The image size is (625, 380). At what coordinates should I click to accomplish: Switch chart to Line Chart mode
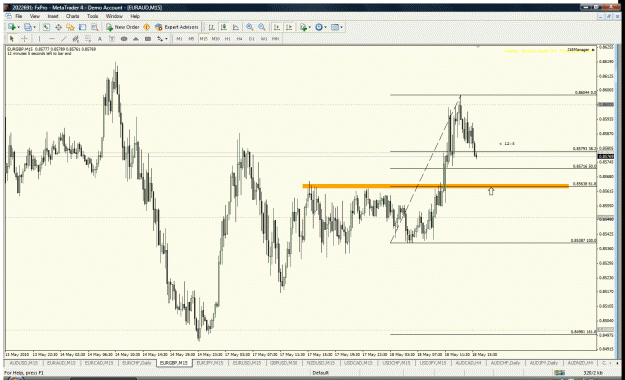pyautogui.click(x=236, y=27)
